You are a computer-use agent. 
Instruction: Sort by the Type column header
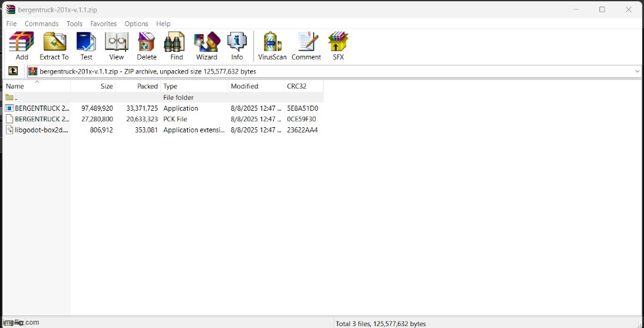click(x=194, y=86)
